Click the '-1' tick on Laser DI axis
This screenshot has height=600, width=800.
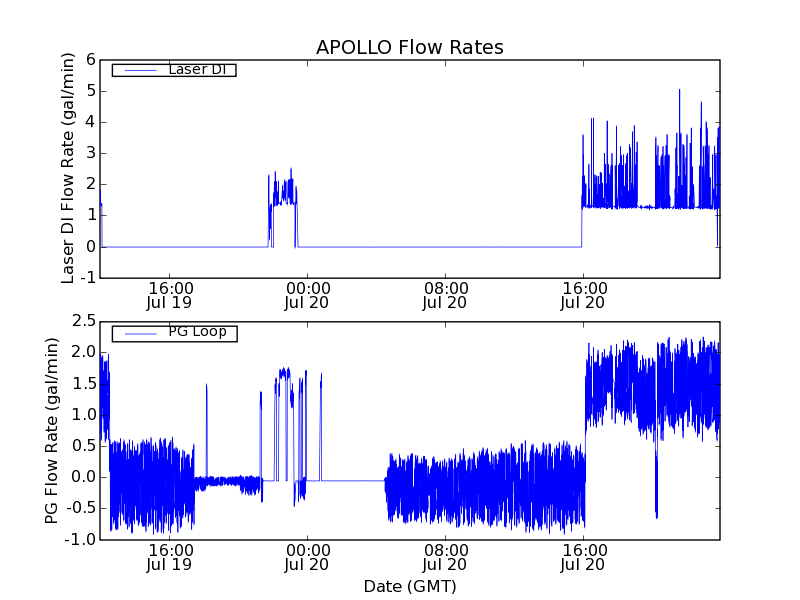pos(88,278)
